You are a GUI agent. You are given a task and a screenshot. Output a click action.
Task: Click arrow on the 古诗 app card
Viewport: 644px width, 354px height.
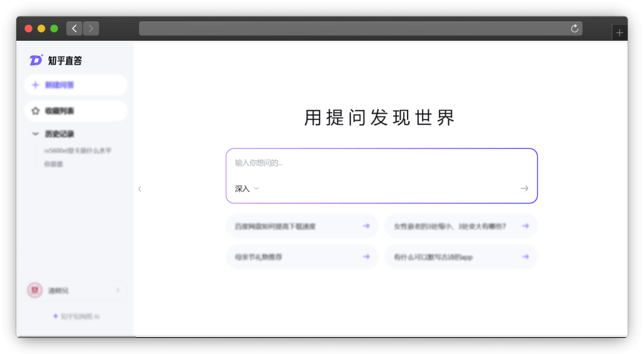click(x=525, y=257)
